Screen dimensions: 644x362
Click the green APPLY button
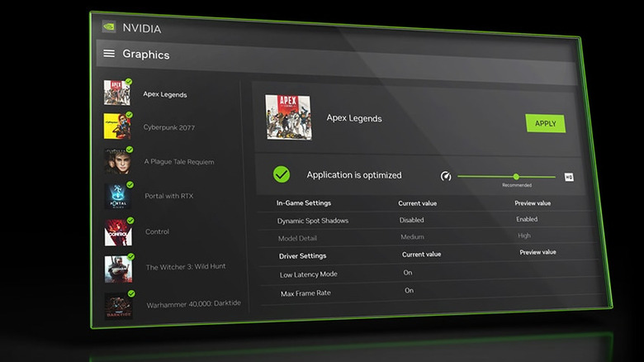(x=546, y=123)
